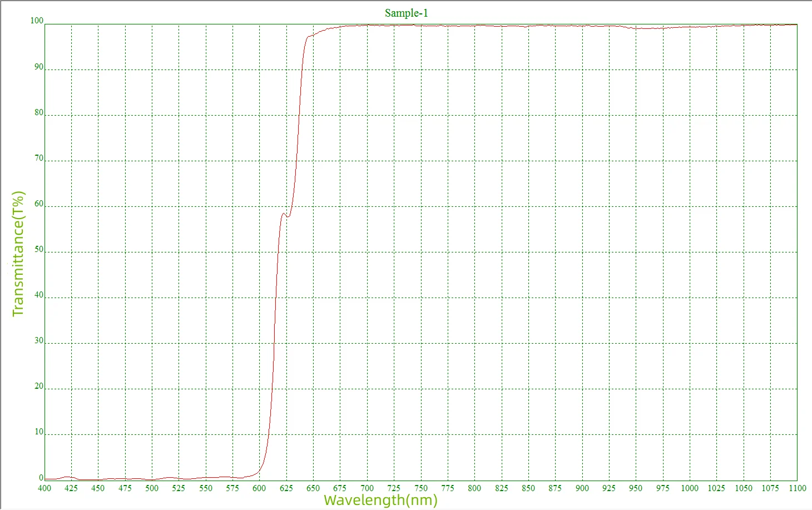Screen dimensions: 812x510
Task: Click the 725 wavelength tick label
Action: 394,488
